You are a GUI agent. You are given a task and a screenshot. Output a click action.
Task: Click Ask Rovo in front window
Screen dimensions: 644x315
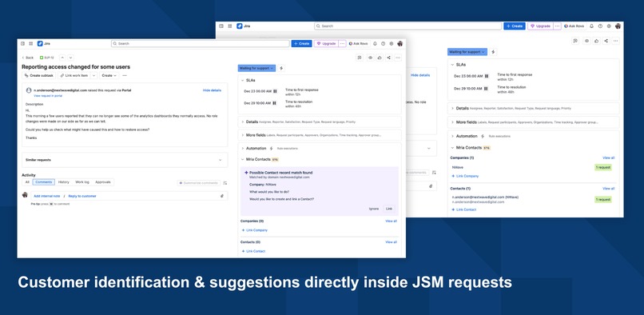(359, 44)
